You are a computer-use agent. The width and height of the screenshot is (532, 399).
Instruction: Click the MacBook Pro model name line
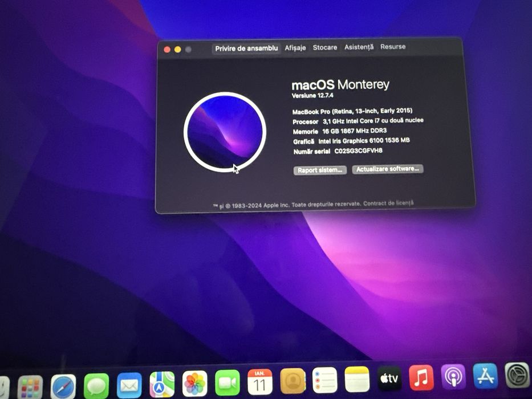click(x=352, y=111)
